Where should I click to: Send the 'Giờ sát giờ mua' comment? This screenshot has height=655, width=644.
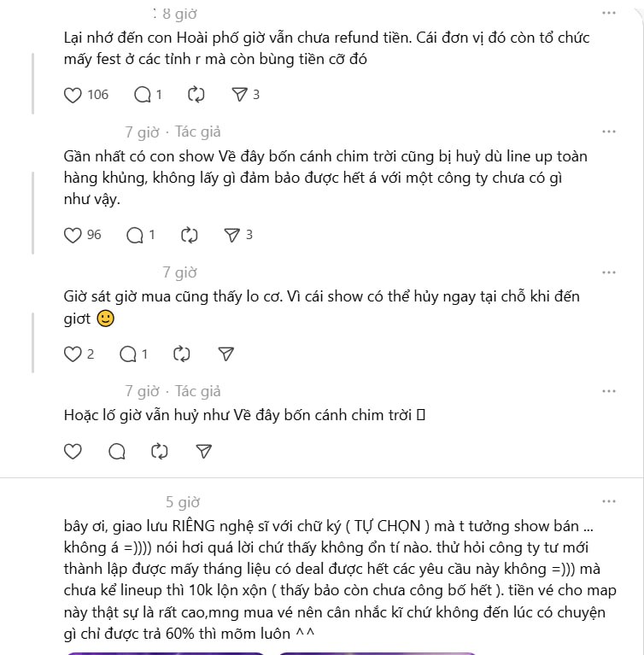pyautogui.click(x=225, y=354)
